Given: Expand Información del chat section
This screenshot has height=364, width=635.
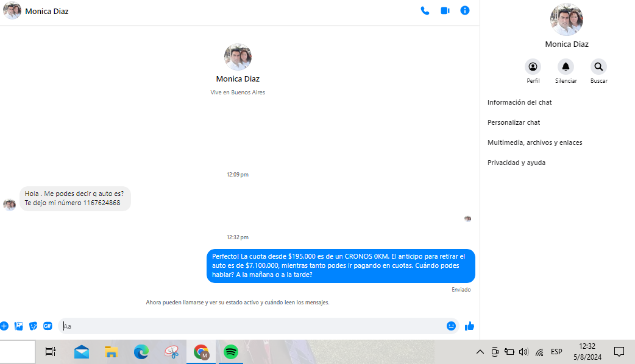Looking at the screenshot, I should coord(519,103).
